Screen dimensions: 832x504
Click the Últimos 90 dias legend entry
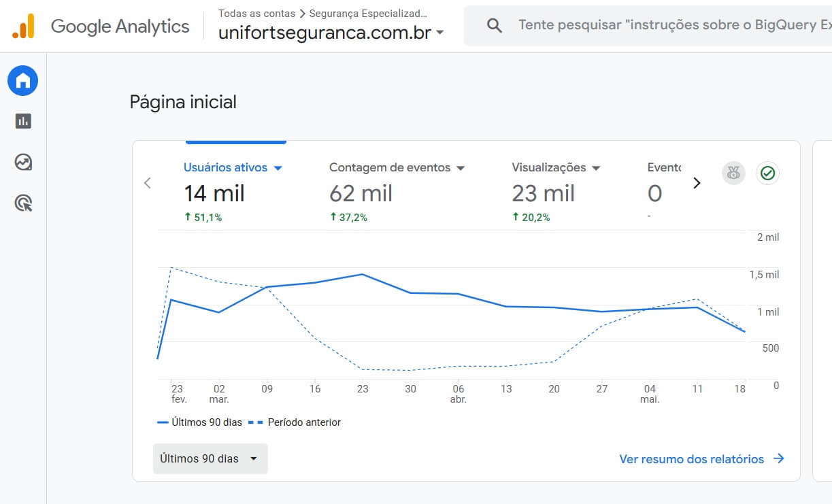[199, 422]
